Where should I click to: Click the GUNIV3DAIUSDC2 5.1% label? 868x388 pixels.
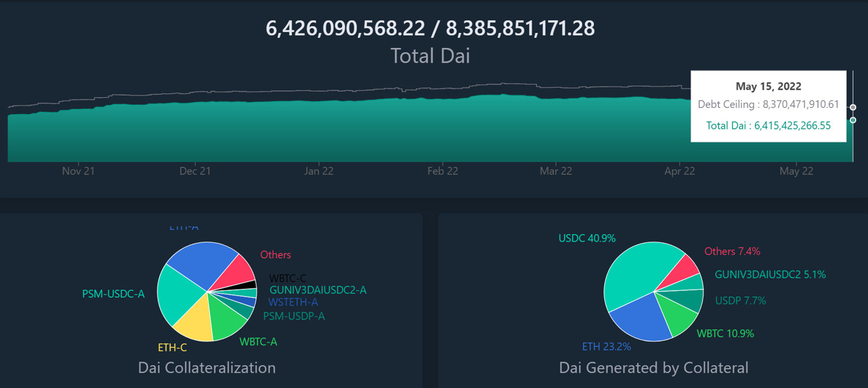[x=770, y=275]
